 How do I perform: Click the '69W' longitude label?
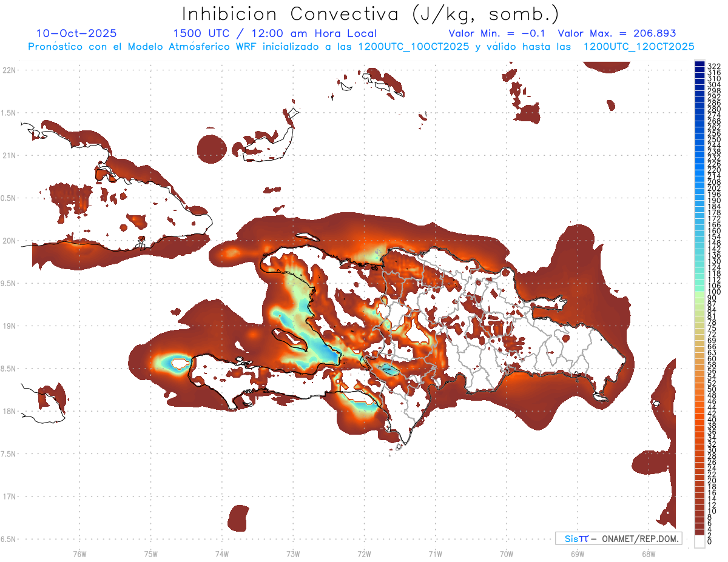pyautogui.click(x=578, y=554)
